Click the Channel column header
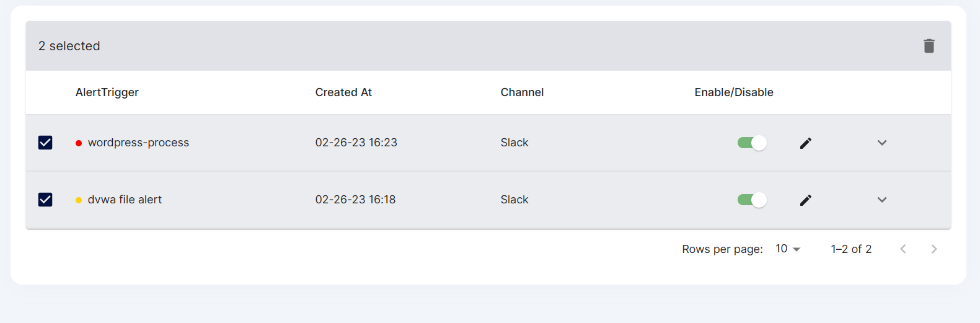This screenshot has height=323, width=980. [x=522, y=92]
